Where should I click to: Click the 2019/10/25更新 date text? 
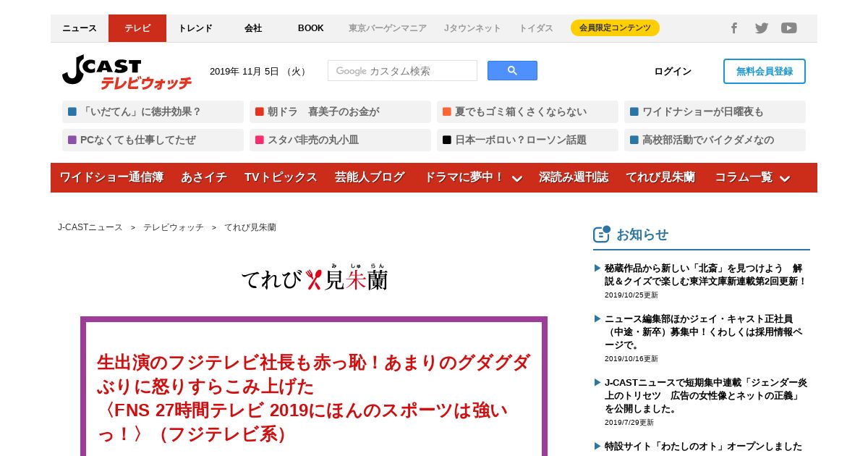click(631, 295)
